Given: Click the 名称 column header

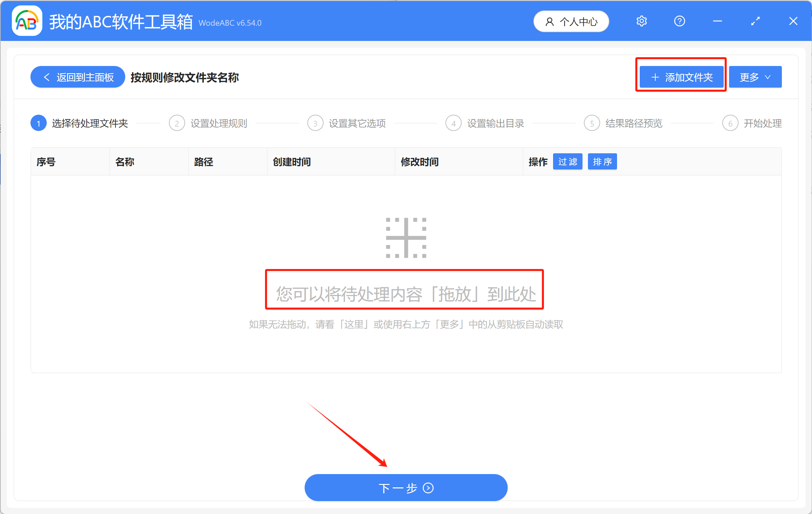Looking at the screenshot, I should pos(125,162).
